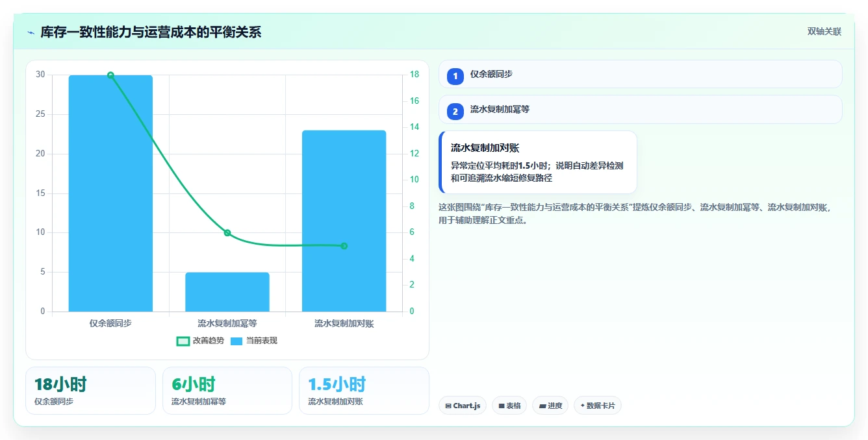Click the 1.5小时 stat card
Viewport: 868px width, 440px height.
pyautogui.click(x=364, y=391)
